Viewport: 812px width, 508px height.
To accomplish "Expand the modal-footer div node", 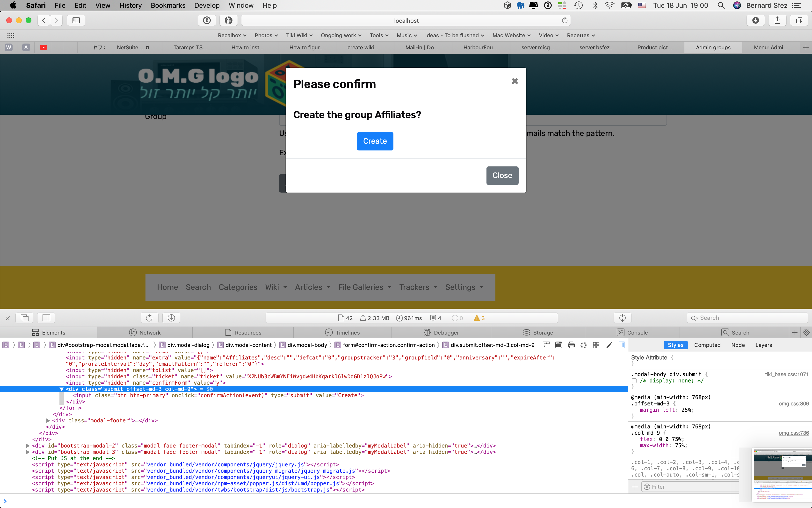I will 48,421.
